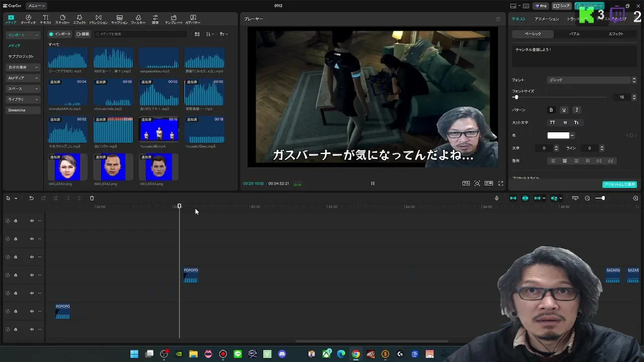The image size is (644, 362).
Task: Align text left in the 整列 row
Action: pyautogui.click(x=553, y=161)
